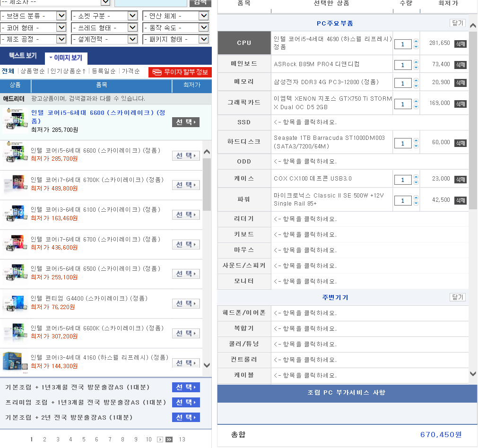Delete the 메모리 item
The image size is (478, 448).
point(461,83)
